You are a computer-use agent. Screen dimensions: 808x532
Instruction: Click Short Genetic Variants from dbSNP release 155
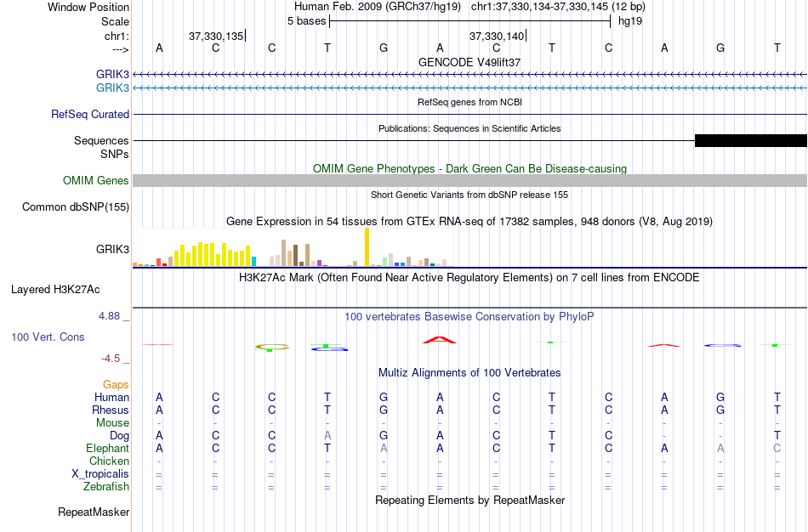pos(469,195)
